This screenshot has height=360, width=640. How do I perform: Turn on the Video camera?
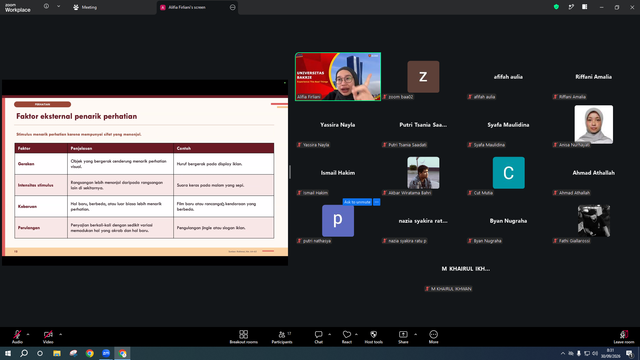pos(48,337)
